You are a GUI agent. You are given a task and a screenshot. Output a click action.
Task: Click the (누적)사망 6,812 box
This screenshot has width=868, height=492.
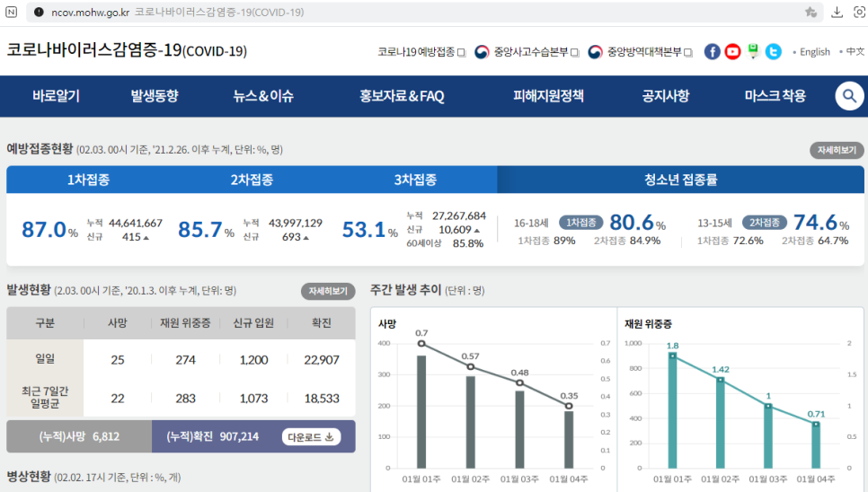pos(79,436)
